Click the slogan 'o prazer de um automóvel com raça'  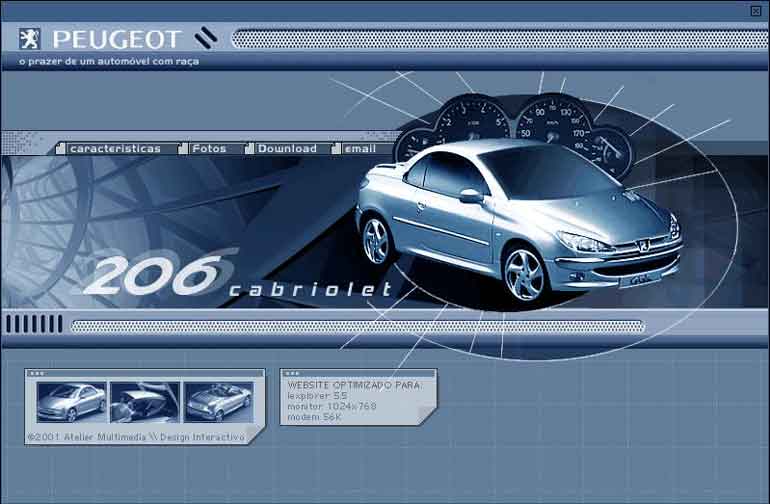click(109, 61)
